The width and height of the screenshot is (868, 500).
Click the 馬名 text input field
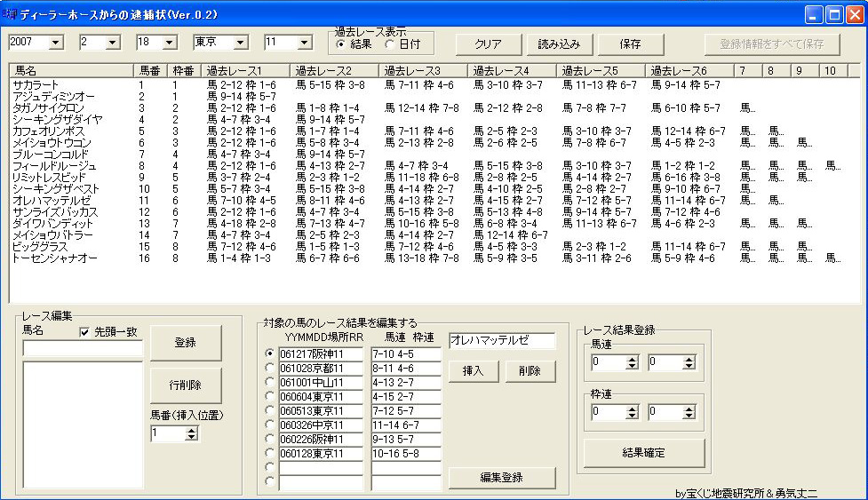click(83, 349)
